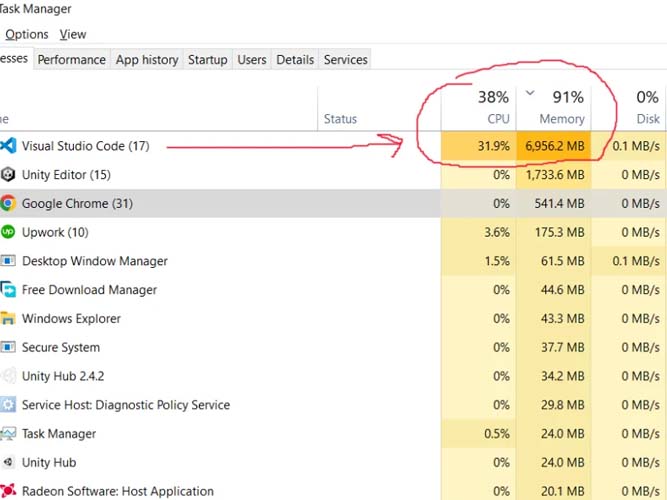Open the Options menu
This screenshot has width=667, height=500.
point(26,34)
